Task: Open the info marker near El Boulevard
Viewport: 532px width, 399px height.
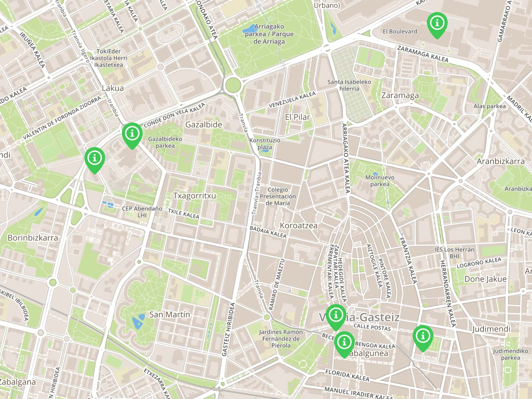Action: pyautogui.click(x=437, y=25)
